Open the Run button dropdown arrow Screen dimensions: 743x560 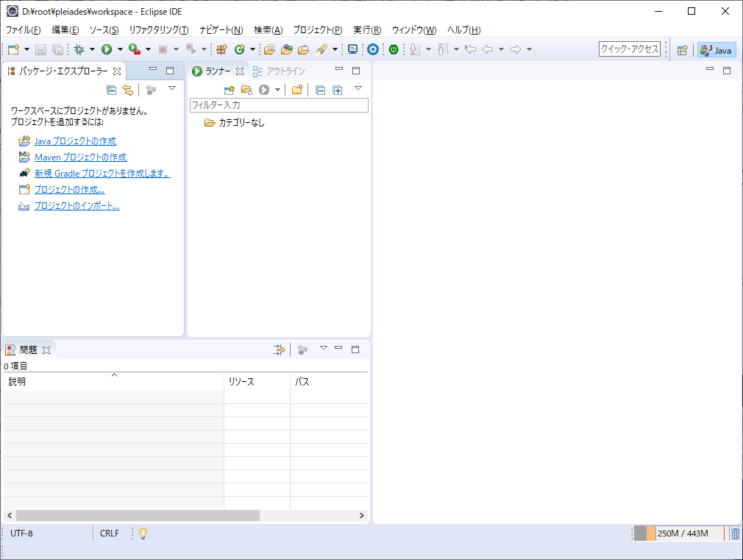click(x=118, y=50)
